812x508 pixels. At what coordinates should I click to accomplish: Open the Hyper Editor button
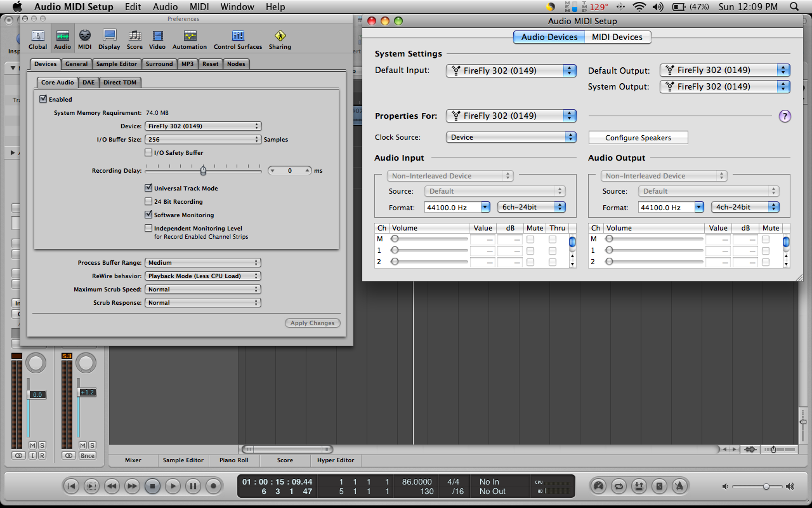click(x=336, y=460)
